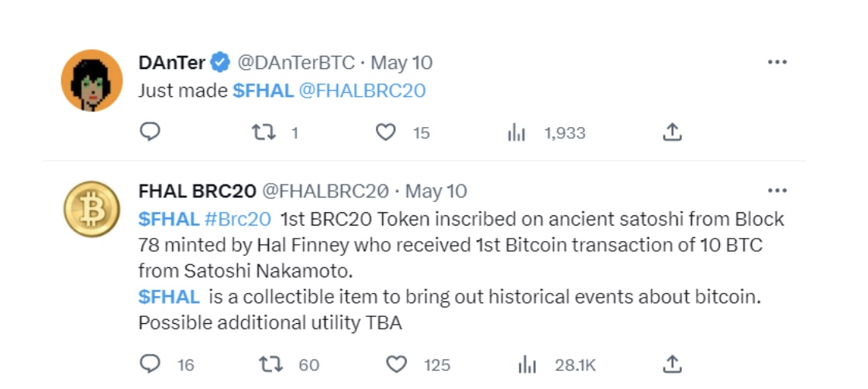Open the #Brc20 hashtag link
The height and width of the screenshot is (389, 868).
[237, 219]
